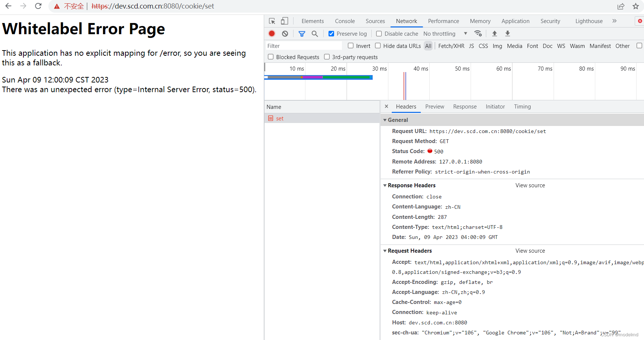This screenshot has width=644, height=340.
Task: Stop recording the network log
Action: pos(272,33)
